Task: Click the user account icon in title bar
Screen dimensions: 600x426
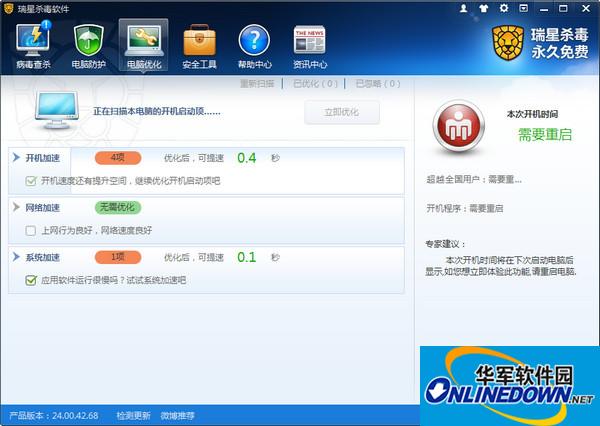Action: click(x=463, y=8)
